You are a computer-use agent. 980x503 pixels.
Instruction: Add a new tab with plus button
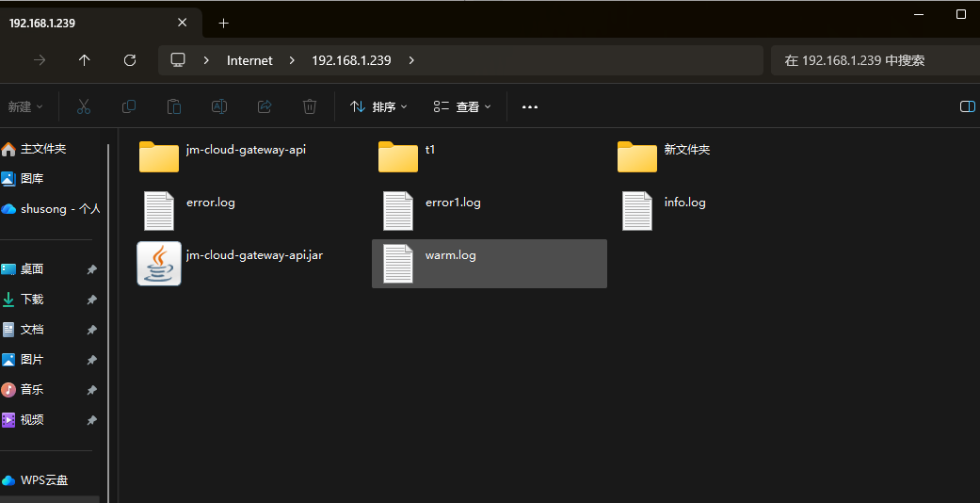(x=223, y=23)
